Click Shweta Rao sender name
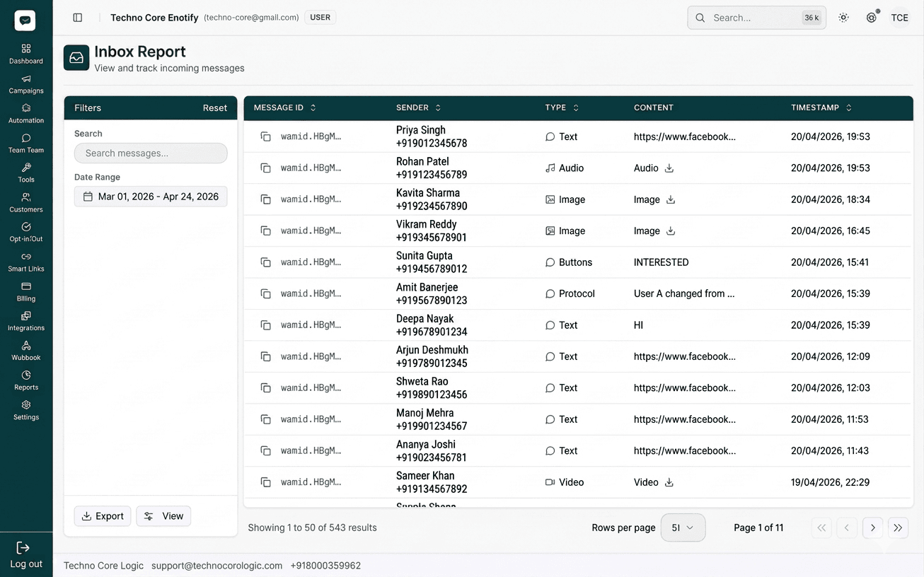 pyautogui.click(x=422, y=381)
